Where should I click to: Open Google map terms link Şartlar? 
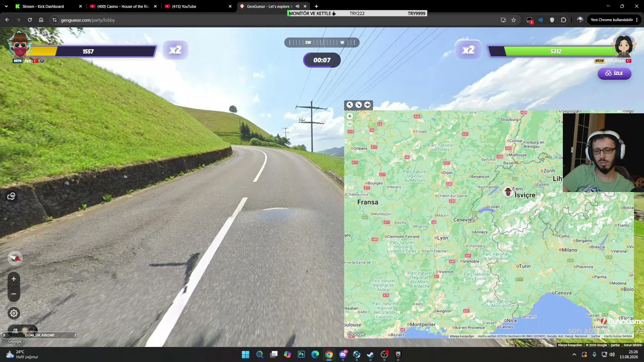click(x=595, y=336)
